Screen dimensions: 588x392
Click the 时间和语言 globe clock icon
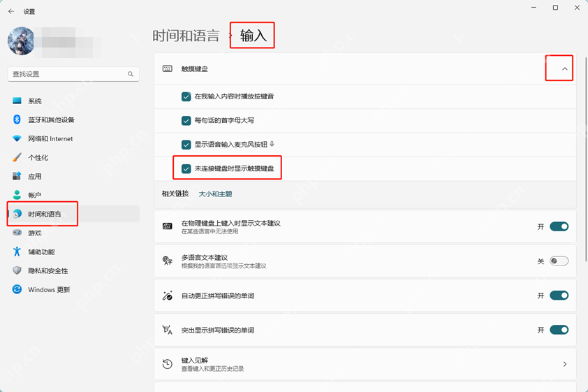pyautogui.click(x=17, y=214)
